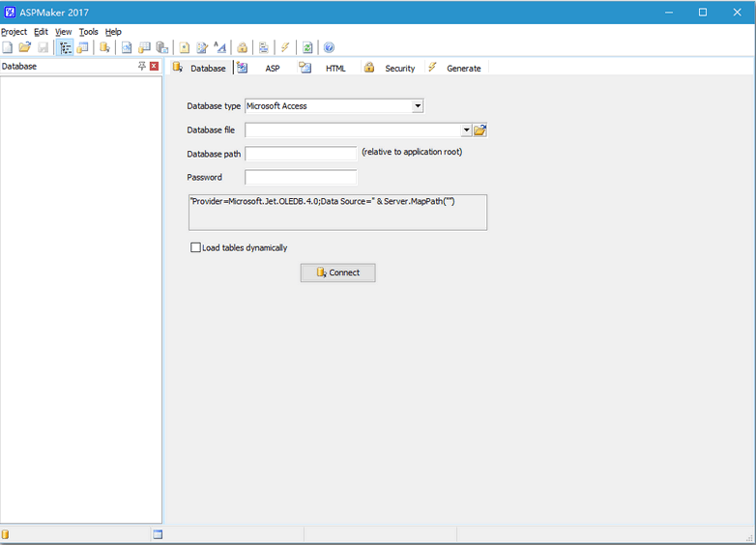756x545 pixels.
Task: Open a project with the folder toolbar icon
Action: pos(24,47)
